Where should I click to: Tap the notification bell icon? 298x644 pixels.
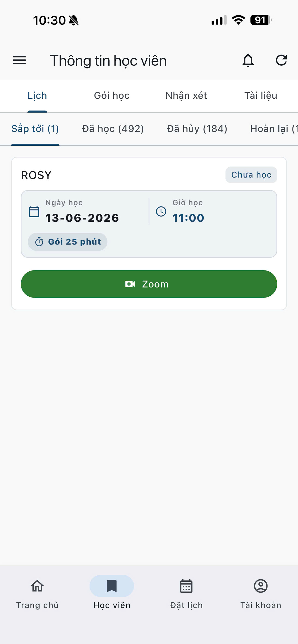[x=248, y=60]
